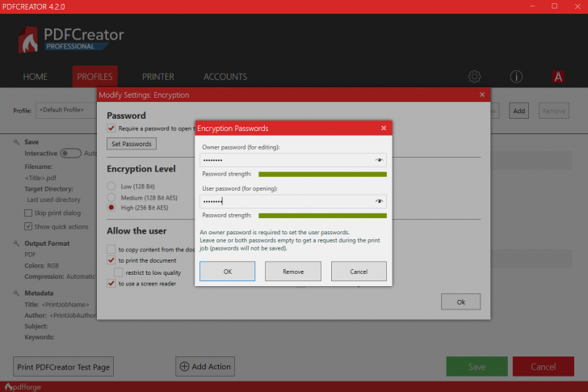Toggle Skip print dialog checkbox
588x392 pixels.
28,213
